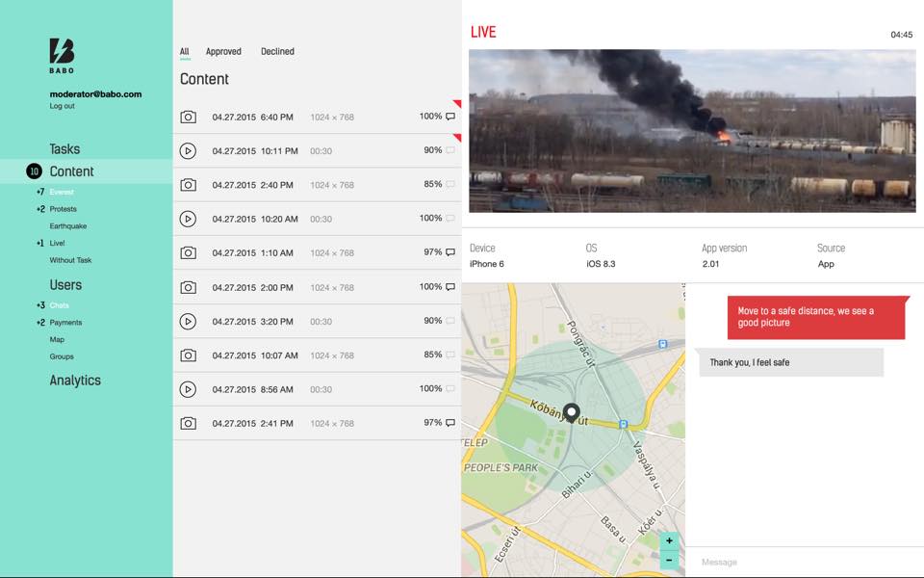Click the BABO logo icon
The image size is (924, 578).
(x=62, y=52)
